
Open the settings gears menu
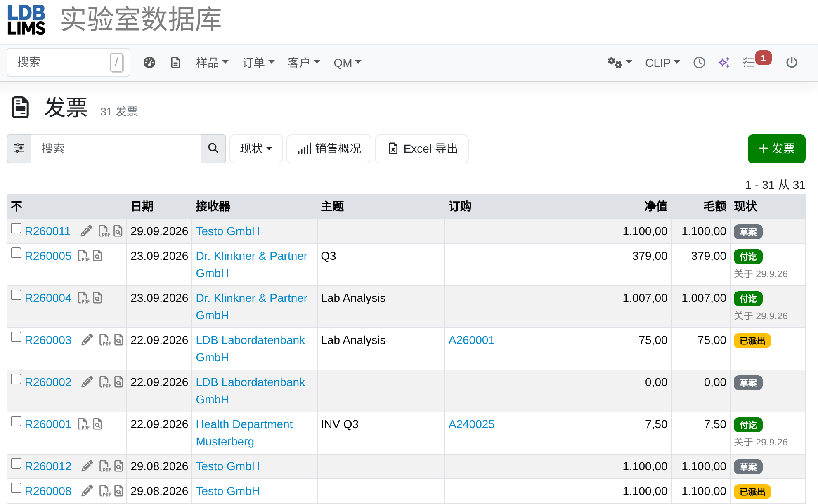pyautogui.click(x=619, y=63)
